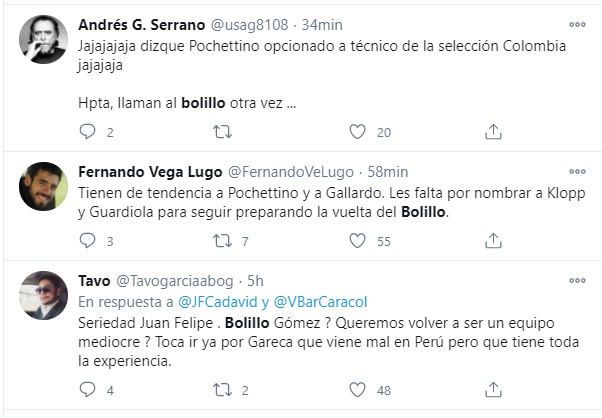Retweet Fernando Vega Lugo's tweet
The image size is (602, 418).
tap(224, 241)
